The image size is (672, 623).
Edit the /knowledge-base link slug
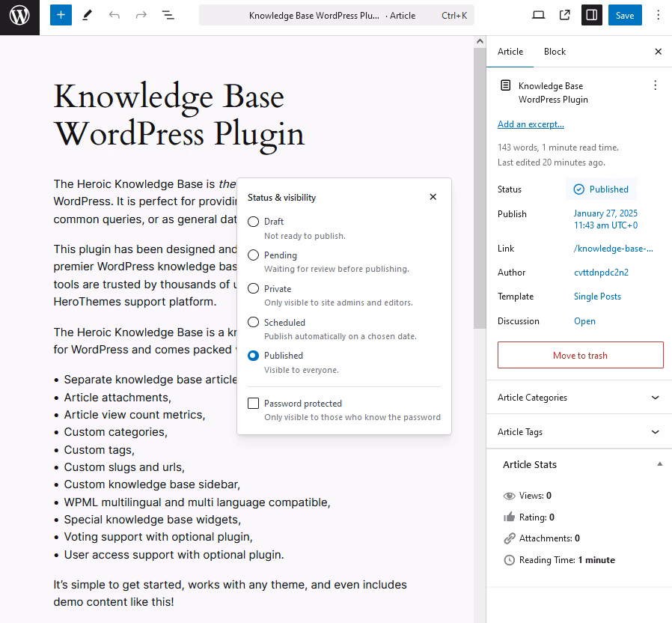(614, 249)
